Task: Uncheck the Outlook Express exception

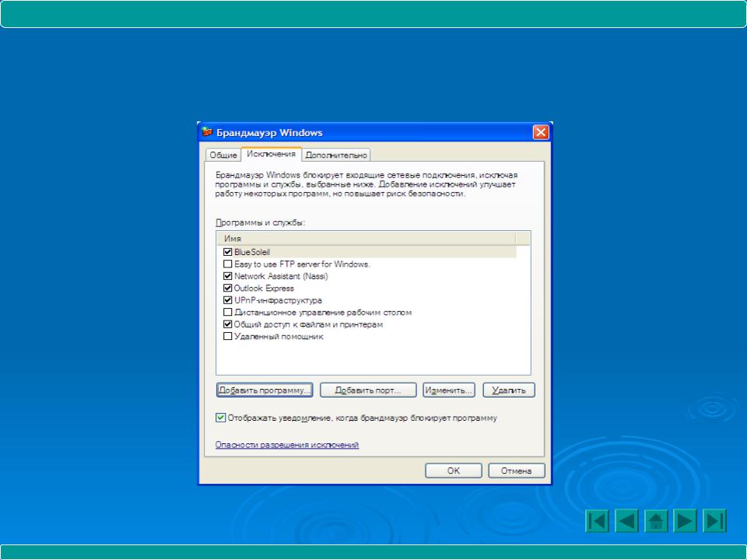Action: [228, 288]
